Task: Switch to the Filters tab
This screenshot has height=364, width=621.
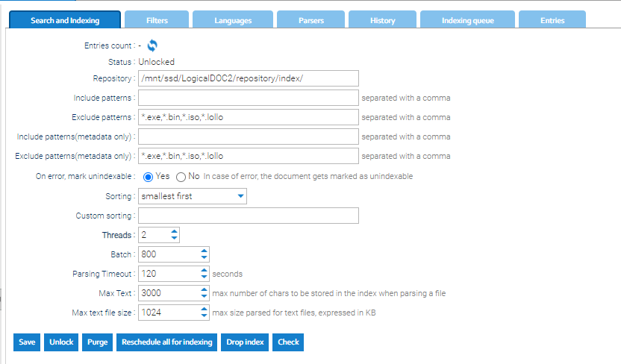Action: coord(156,21)
